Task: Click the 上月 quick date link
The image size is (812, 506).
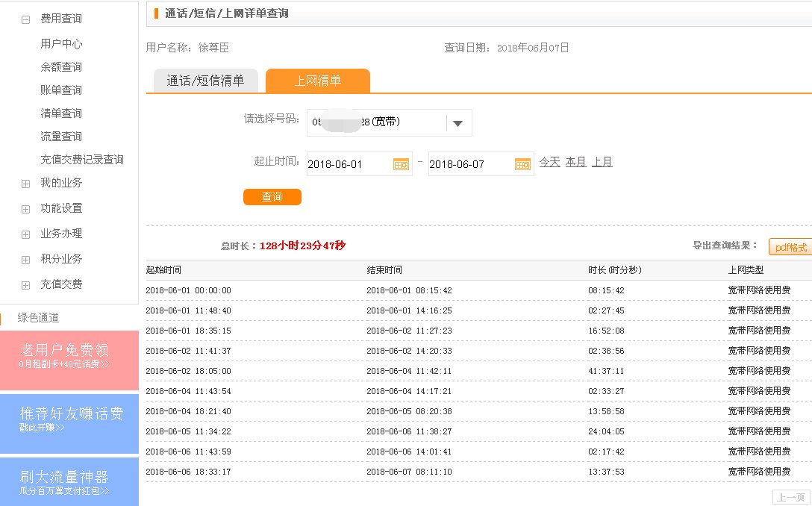Action: tap(602, 161)
